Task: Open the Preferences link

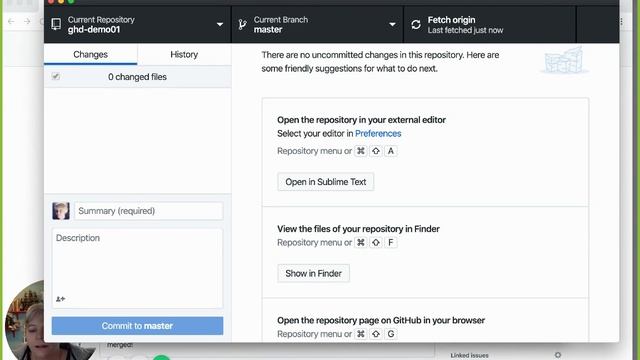Action: point(378,133)
